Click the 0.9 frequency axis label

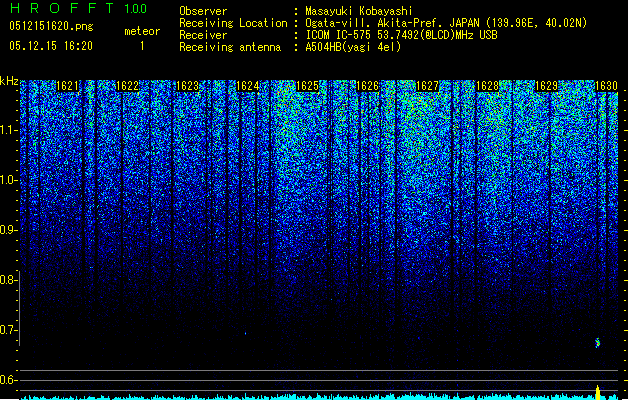(x=8, y=230)
